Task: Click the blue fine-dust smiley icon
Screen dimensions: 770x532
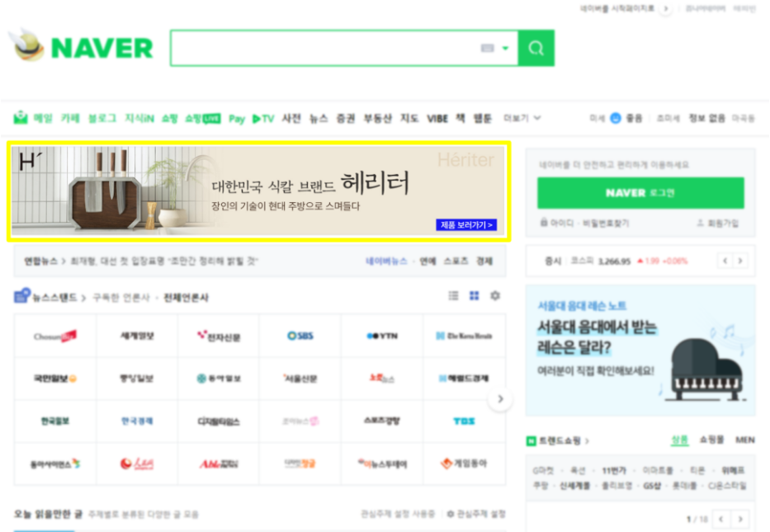Action: pos(616,118)
